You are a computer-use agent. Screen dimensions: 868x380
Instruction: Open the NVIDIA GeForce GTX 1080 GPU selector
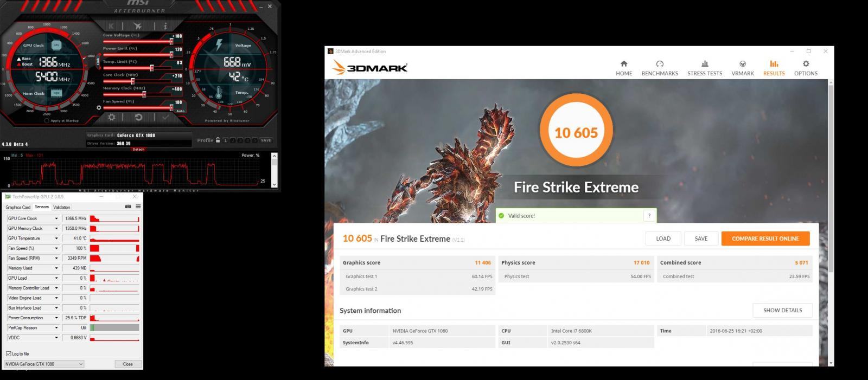[x=44, y=364]
